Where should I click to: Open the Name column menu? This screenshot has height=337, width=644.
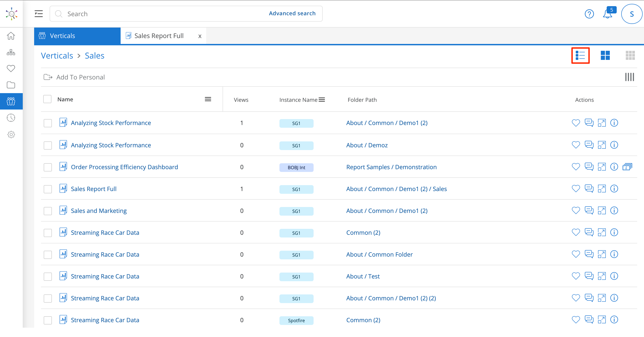208,99
